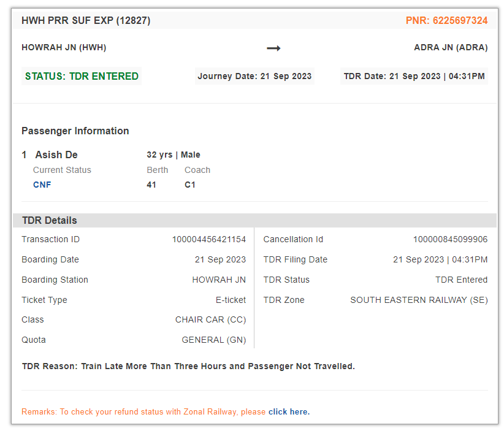Click the Journey Date 21 Sep 2023 box
The image size is (504, 428).
click(x=254, y=76)
